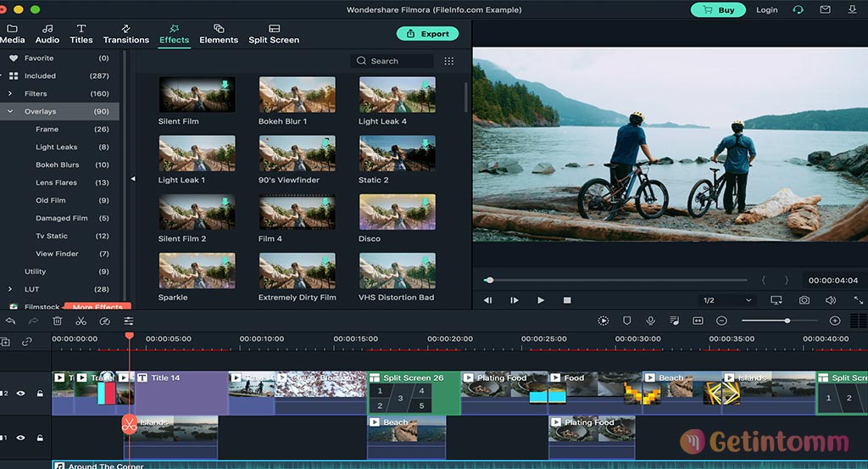Select the 90's Viewfinder thumbnail
This screenshot has height=469, width=868.
pyautogui.click(x=298, y=153)
